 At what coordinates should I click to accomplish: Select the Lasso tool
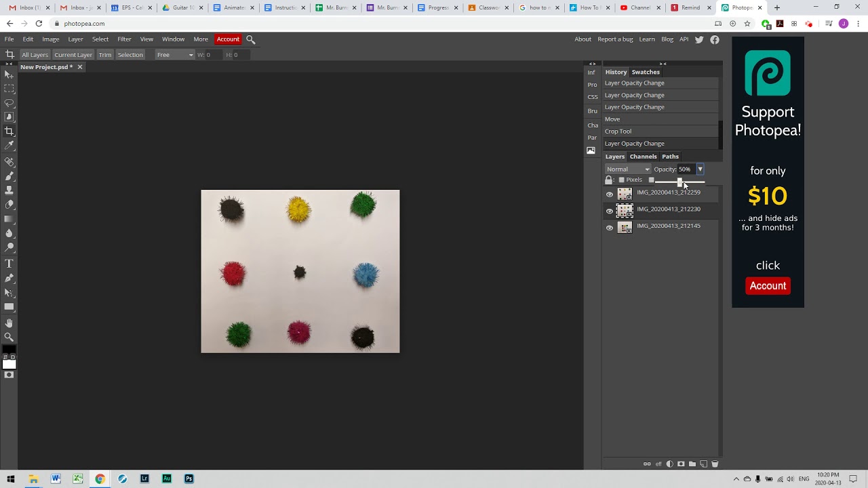tap(9, 103)
